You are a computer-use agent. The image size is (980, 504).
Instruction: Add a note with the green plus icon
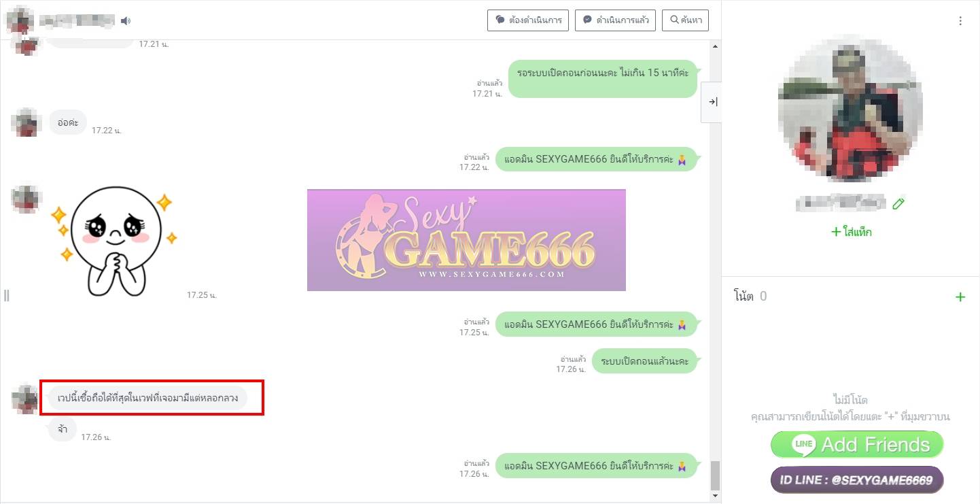(x=960, y=297)
